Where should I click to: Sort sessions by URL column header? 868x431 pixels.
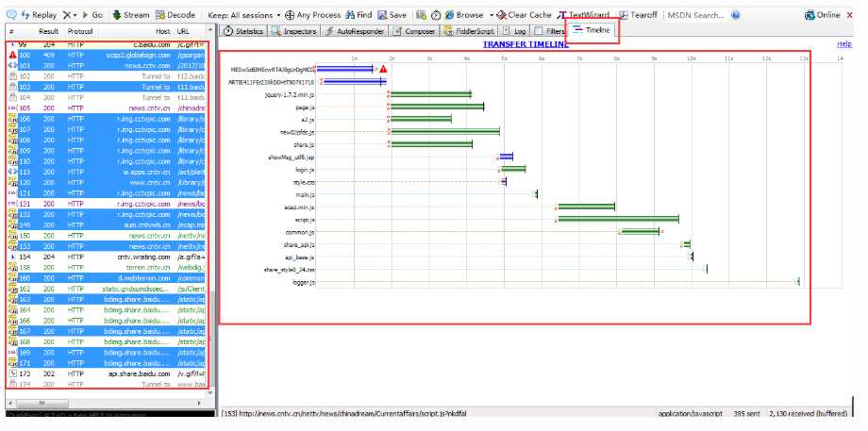(183, 31)
